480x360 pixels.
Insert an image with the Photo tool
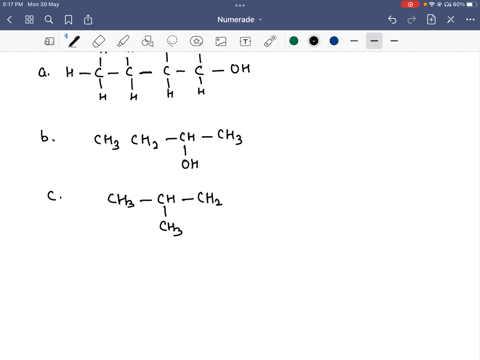[221, 41]
